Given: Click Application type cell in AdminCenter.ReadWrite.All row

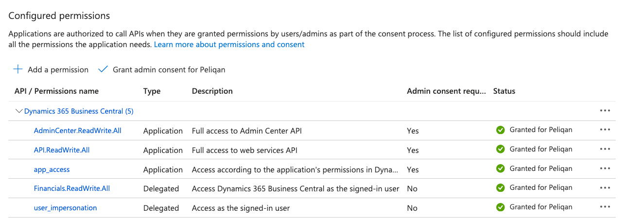Looking at the screenshot, I should click(x=163, y=131).
